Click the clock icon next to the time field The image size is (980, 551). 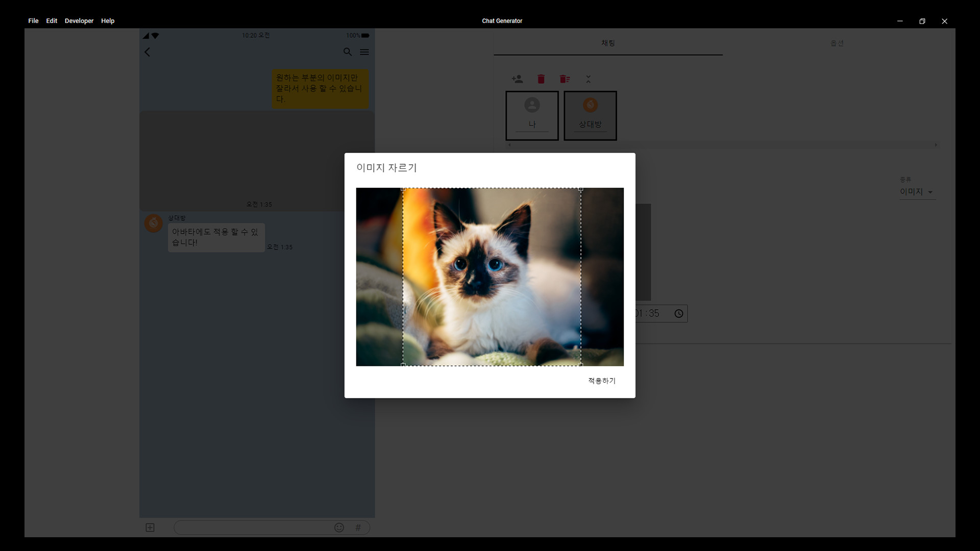tap(678, 313)
